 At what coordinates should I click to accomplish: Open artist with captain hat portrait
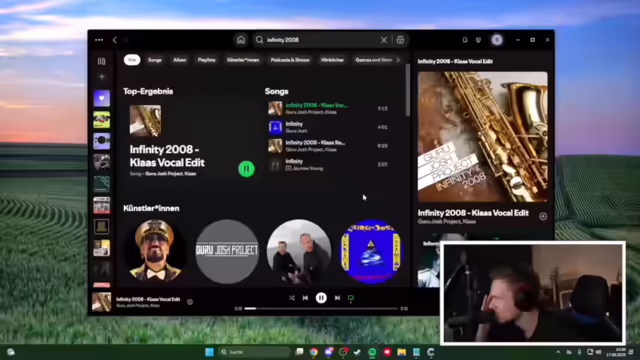155,251
